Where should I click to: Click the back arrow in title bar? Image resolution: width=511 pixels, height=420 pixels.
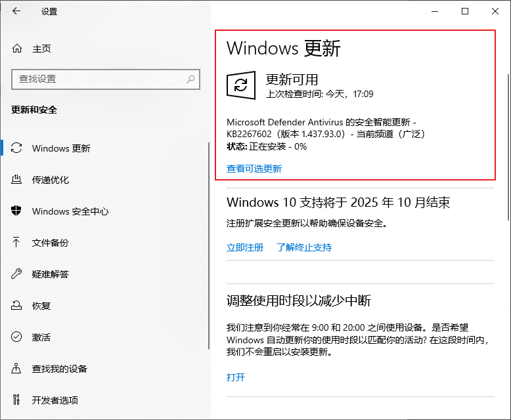(16, 11)
